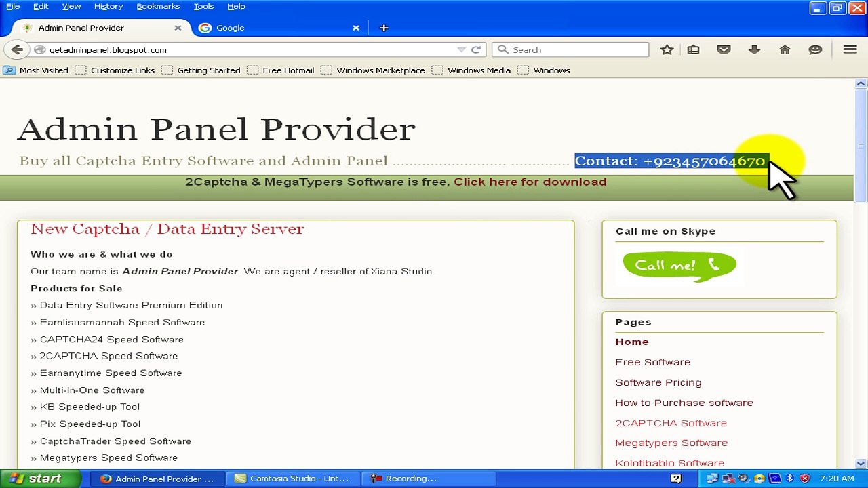This screenshot has width=868, height=488.
Task: Switch to the Google tab
Action: pos(279,28)
